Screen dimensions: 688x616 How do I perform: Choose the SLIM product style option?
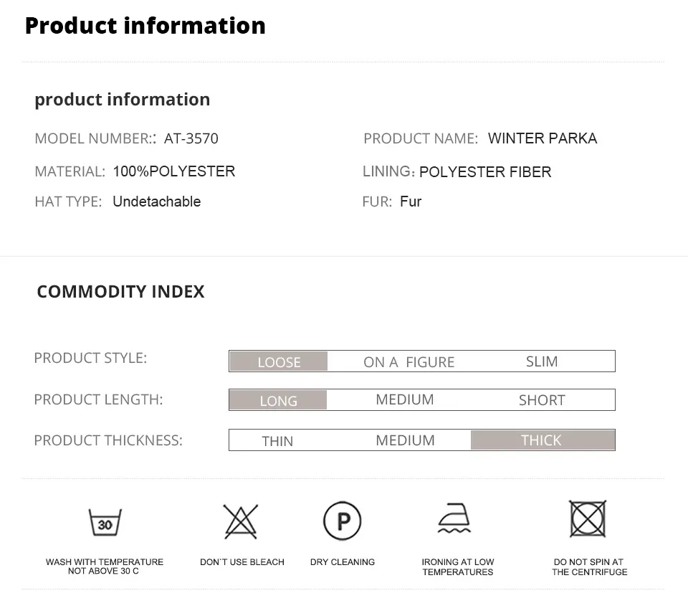click(542, 361)
